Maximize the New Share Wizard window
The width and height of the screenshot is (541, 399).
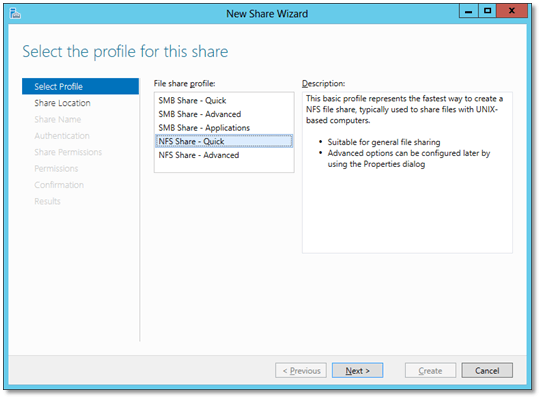coord(487,11)
